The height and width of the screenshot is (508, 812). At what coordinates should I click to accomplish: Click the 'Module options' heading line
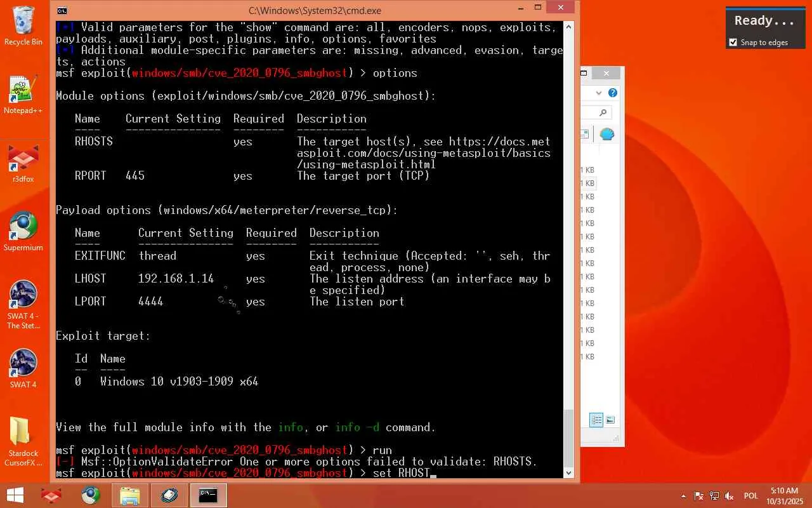pyautogui.click(x=246, y=96)
